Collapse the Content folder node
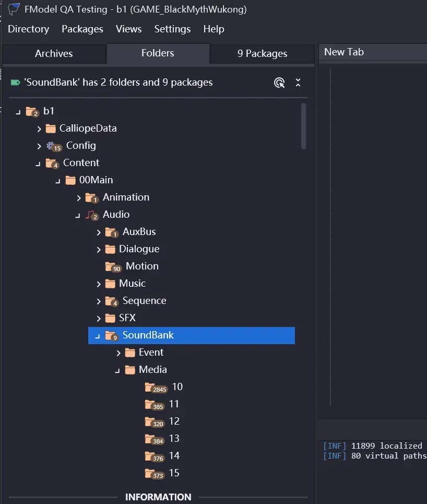 click(x=38, y=163)
